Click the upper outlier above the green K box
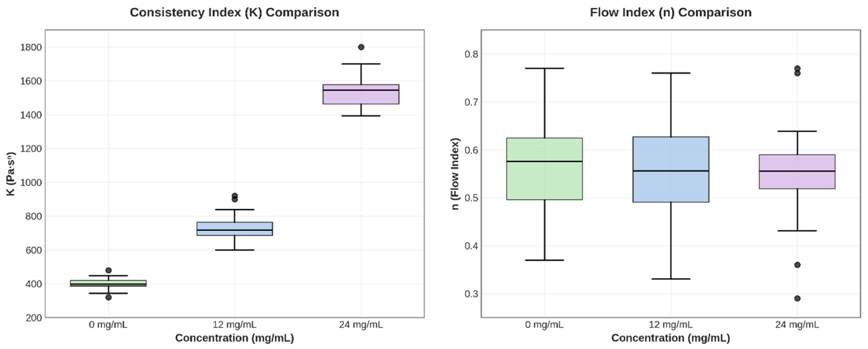Viewport: 868px width, 349px height. (108, 270)
